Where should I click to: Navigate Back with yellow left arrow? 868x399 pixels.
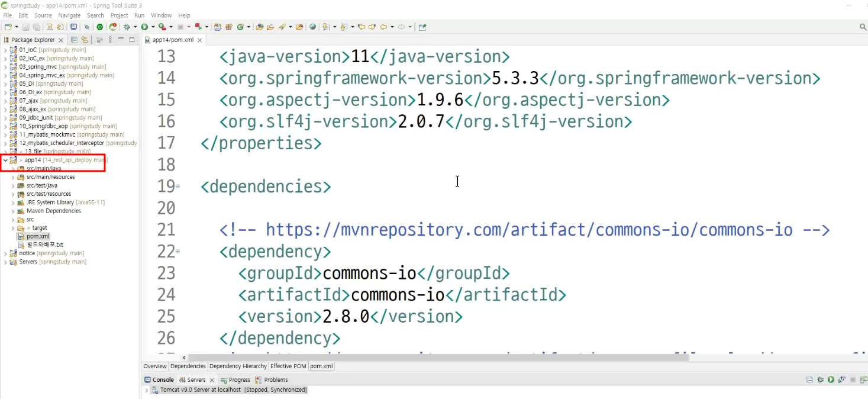coord(383,27)
